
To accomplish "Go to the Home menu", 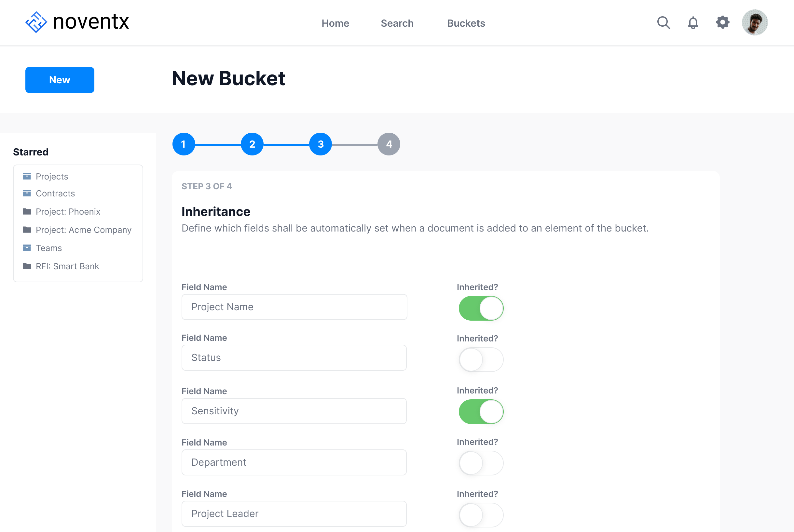I will (x=335, y=23).
